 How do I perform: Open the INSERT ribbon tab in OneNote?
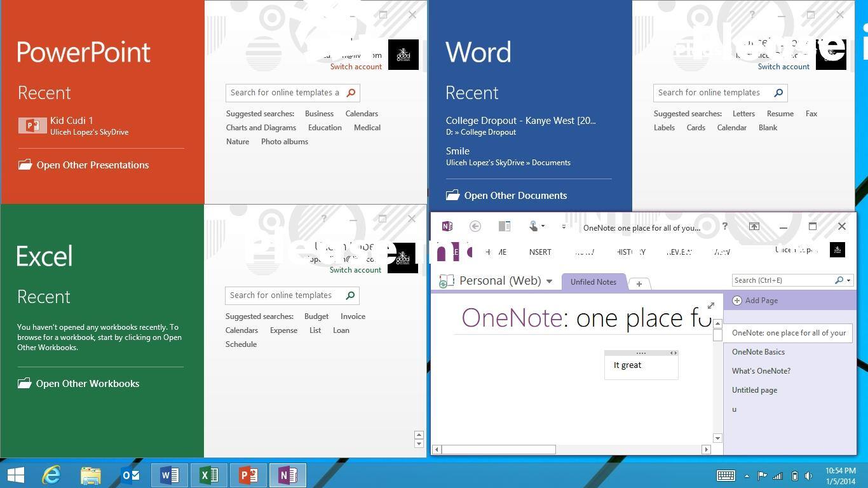(539, 252)
